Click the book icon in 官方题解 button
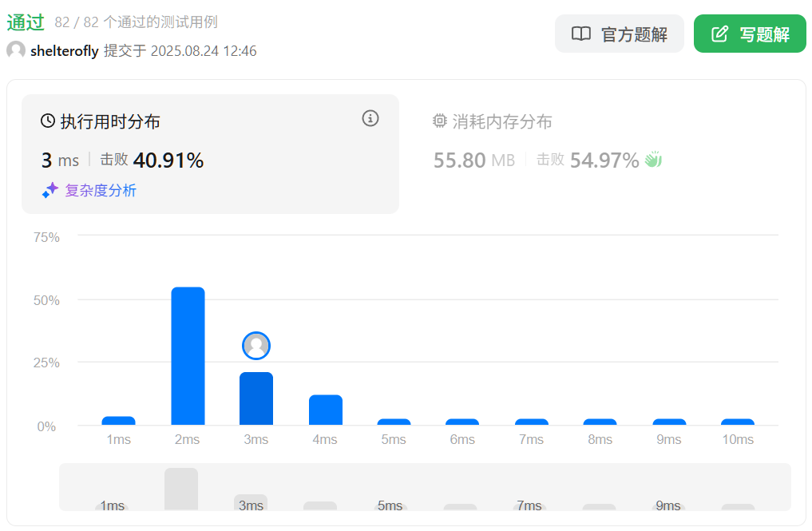This screenshot has width=812, height=531. pyautogui.click(x=581, y=34)
